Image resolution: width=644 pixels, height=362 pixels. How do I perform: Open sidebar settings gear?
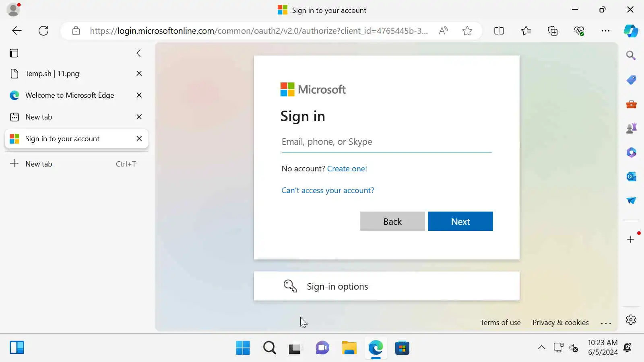[631, 320]
